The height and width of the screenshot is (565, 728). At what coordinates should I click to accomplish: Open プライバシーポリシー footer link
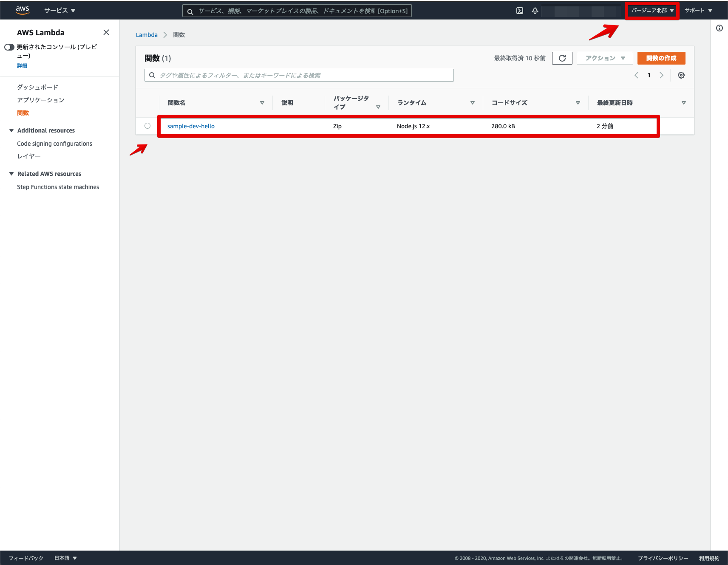pos(663,558)
